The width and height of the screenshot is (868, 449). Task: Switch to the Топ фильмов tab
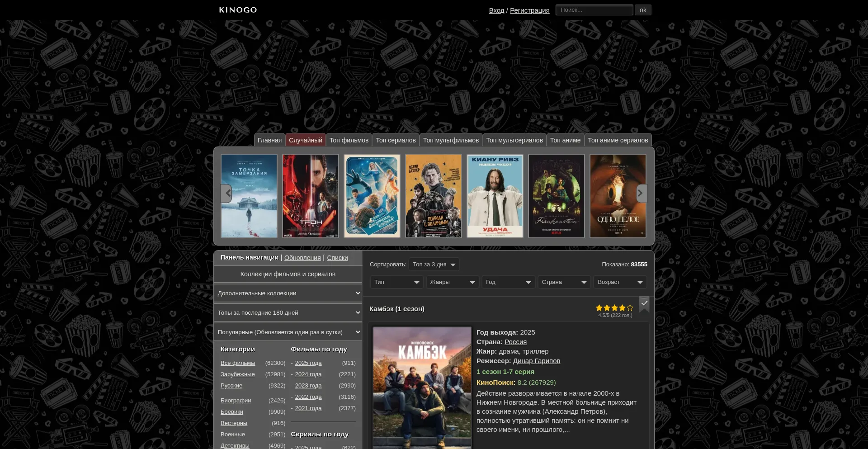click(x=349, y=140)
